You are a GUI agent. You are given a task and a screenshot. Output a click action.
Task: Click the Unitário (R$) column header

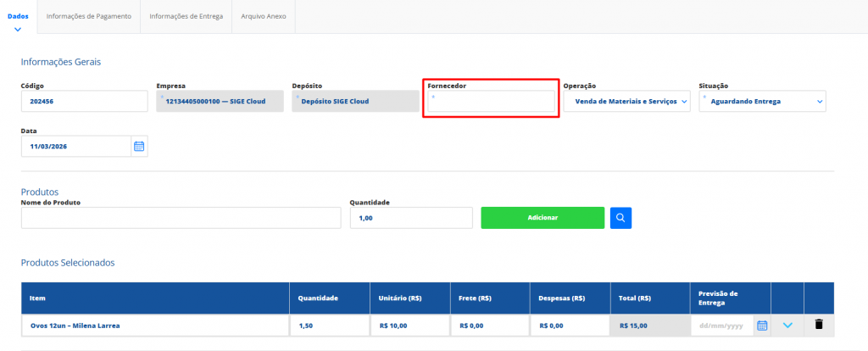[410, 298]
